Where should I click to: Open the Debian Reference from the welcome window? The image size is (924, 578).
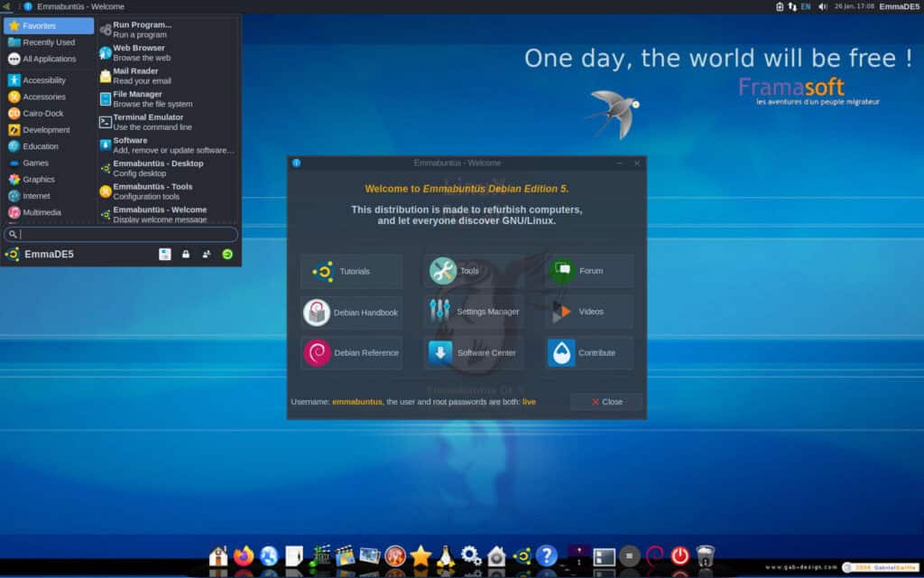pos(351,353)
